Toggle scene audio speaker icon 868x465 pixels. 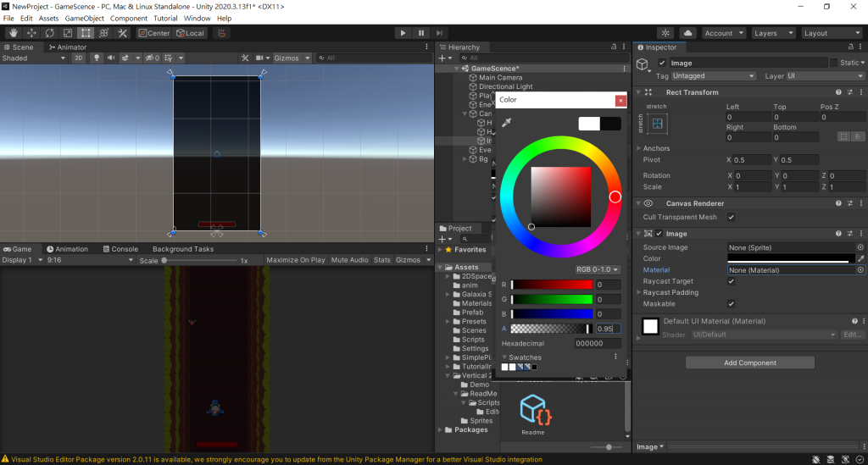[111, 58]
